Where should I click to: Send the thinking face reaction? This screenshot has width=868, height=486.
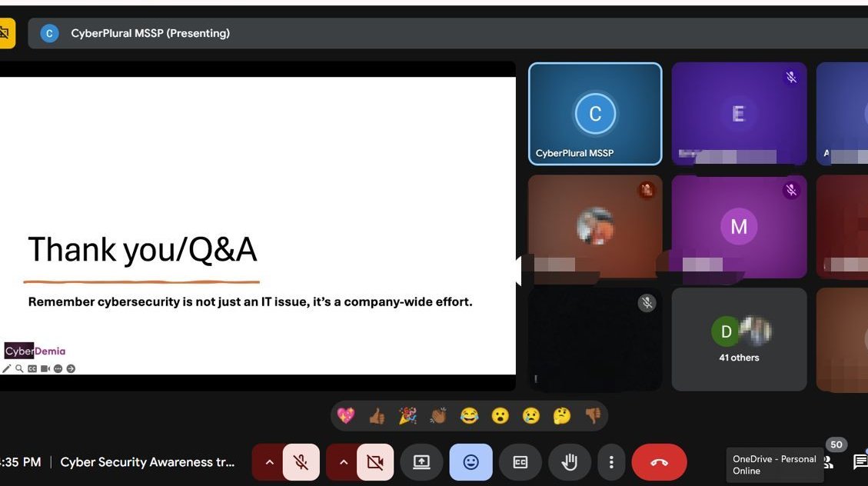pos(562,416)
